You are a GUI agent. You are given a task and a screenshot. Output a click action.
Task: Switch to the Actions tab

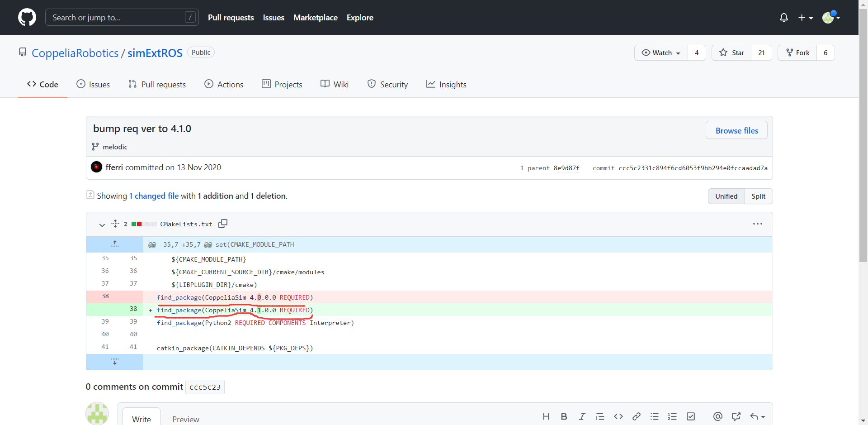click(x=224, y=84)
